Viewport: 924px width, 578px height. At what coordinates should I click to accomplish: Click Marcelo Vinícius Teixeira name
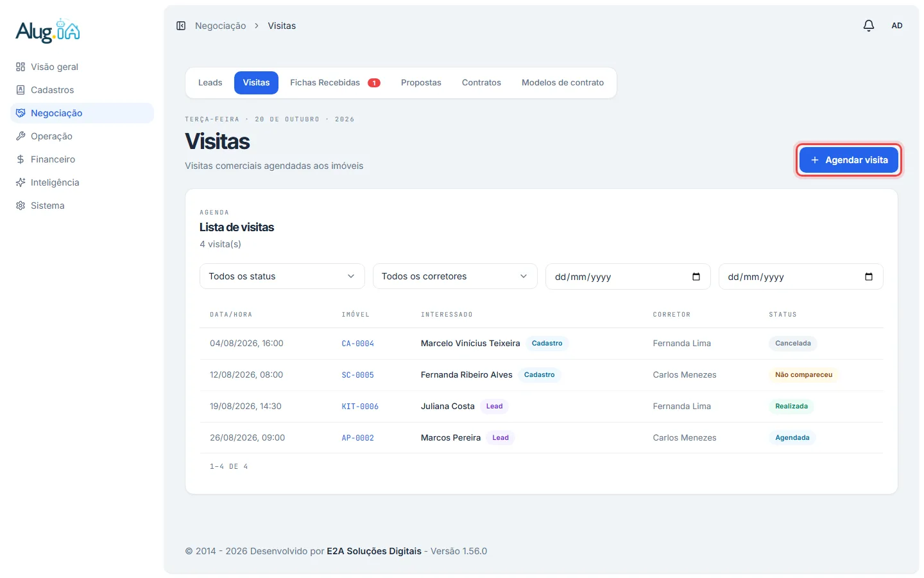click(x=470, y=344)
